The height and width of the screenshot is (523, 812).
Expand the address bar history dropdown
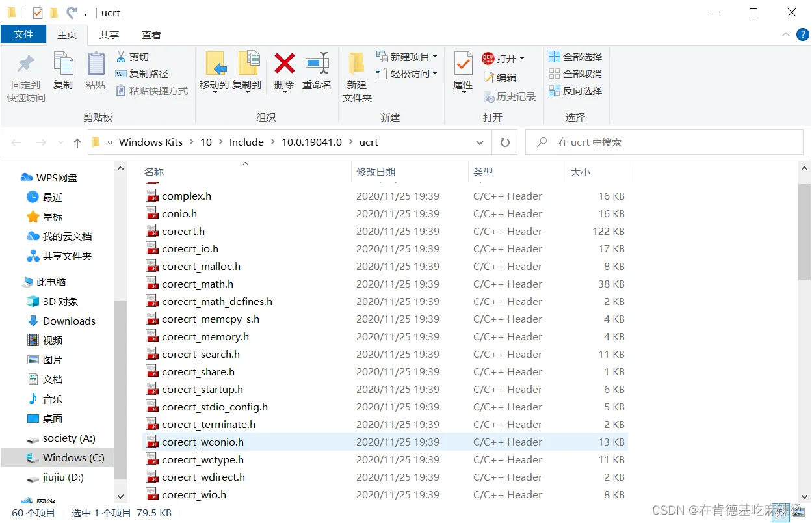[x=480, y=142]
